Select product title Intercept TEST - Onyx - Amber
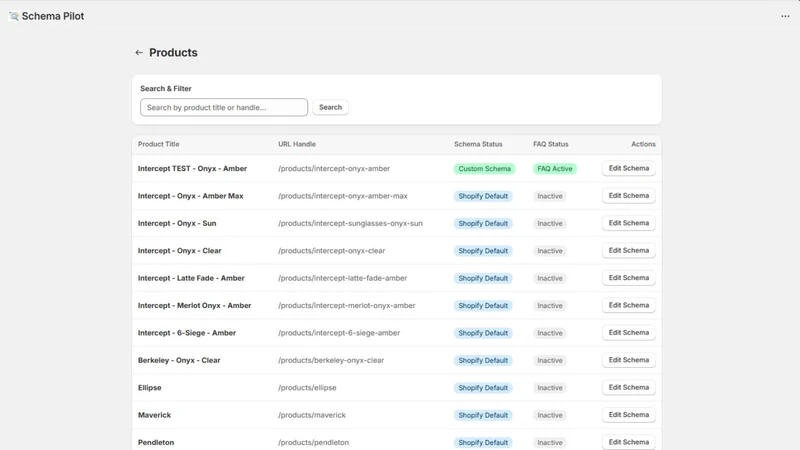Viewport: 800px width, 450px height. click(x=192, y=168)
